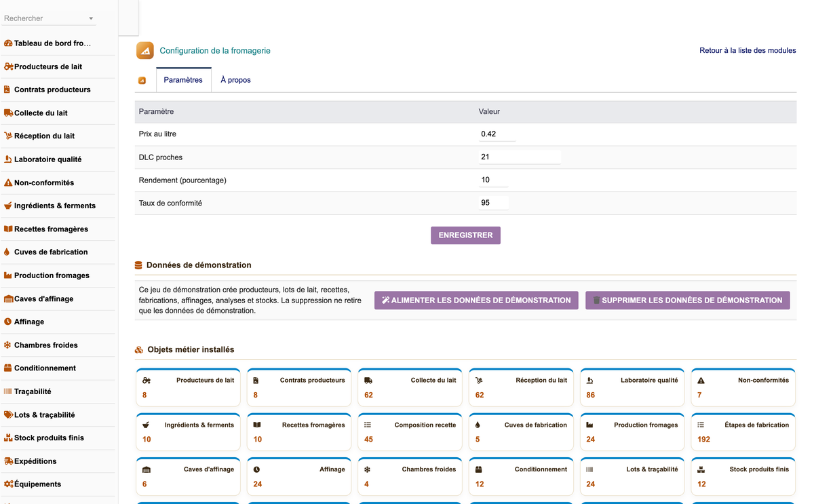Open the Rechercher dropdown arrow
Viewport: 814px width, 504px height.
coord(92,18)
